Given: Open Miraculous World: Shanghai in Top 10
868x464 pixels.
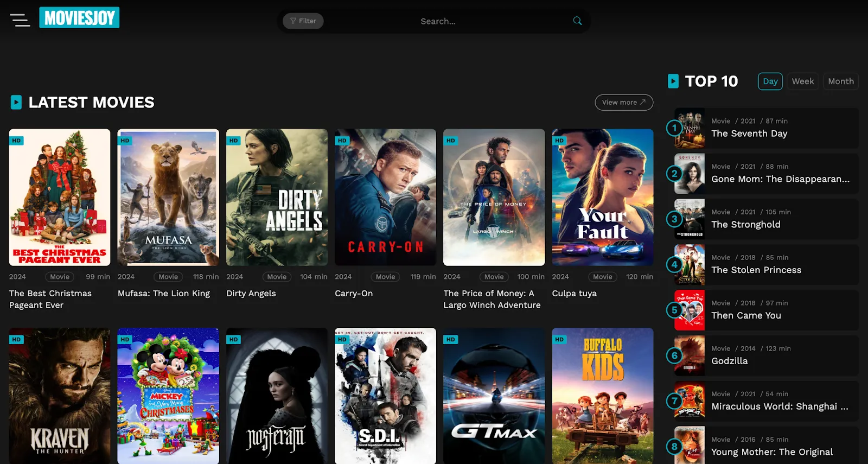Looking at the screenshot, I should pyautogui.click(x=780, y=406).
